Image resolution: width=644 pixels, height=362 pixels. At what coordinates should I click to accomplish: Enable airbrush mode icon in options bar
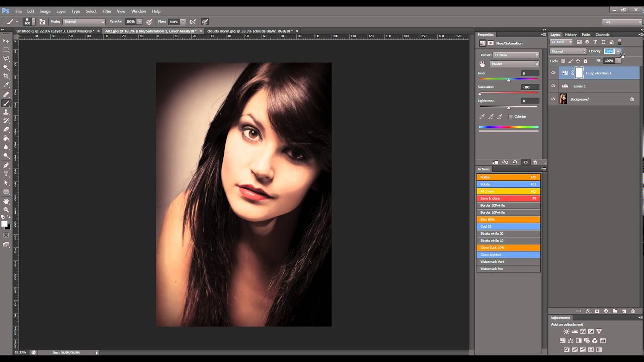click(192, 22)
